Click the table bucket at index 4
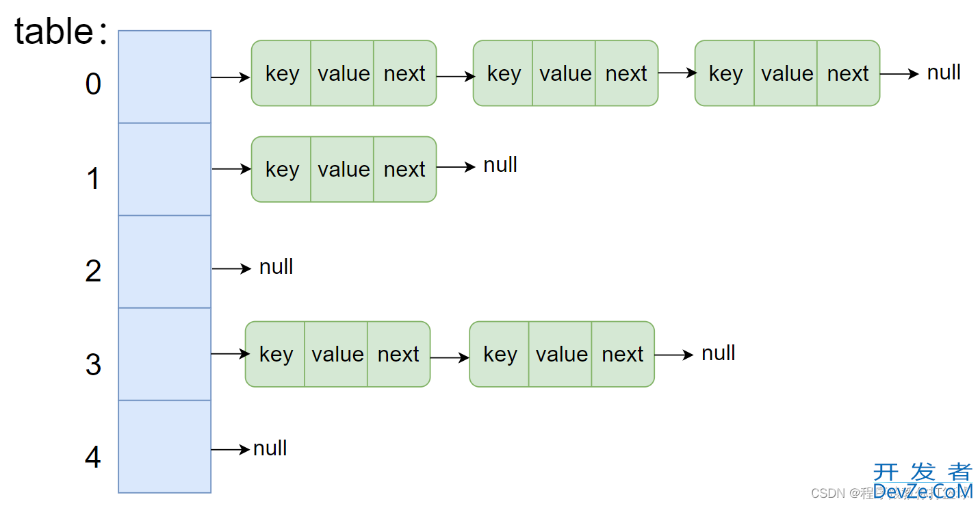Image resolution: width=980 pixels, height=506 pixels. (x=164, y=446)
